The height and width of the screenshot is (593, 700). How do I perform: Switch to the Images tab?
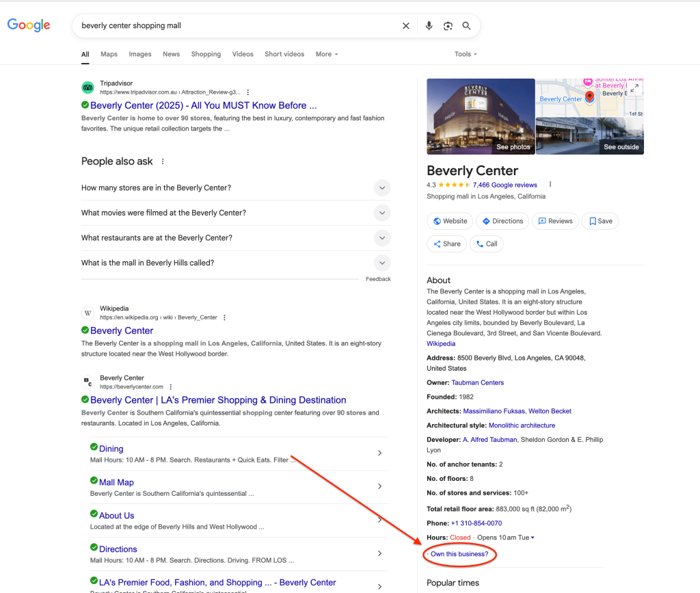coord(140,54)
